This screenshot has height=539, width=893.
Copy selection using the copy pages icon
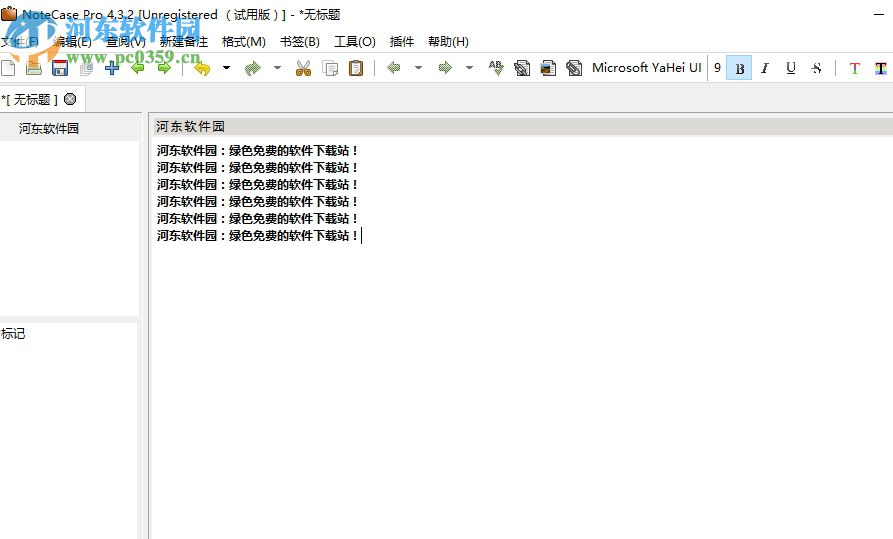click(x=330, y=68)
